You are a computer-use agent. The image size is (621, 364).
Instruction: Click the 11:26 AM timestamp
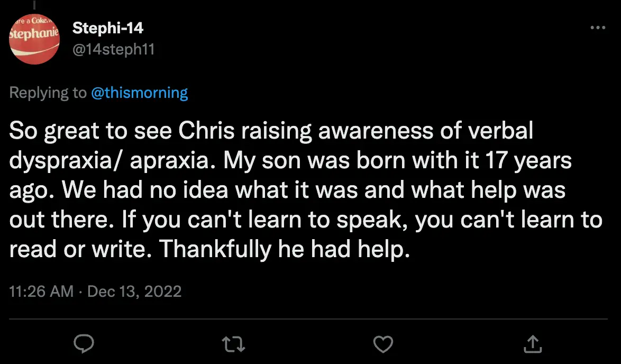click(41, 291)
